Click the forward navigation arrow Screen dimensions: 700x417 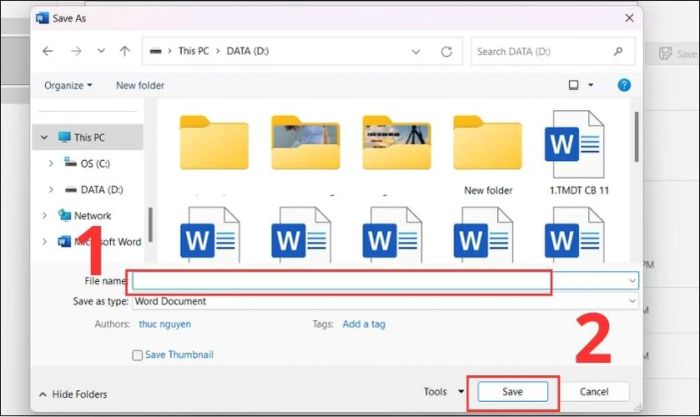[76, 51]
